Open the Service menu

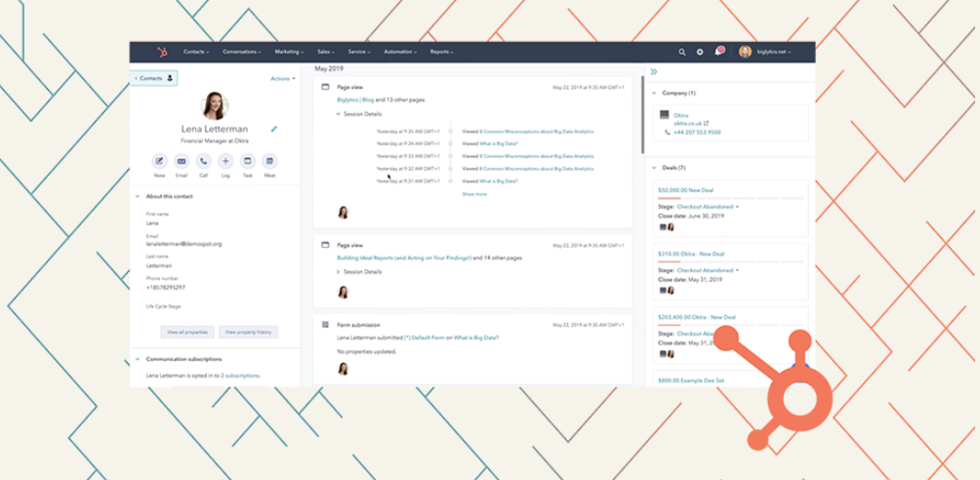pyautogui.click(x=359, y=52)
